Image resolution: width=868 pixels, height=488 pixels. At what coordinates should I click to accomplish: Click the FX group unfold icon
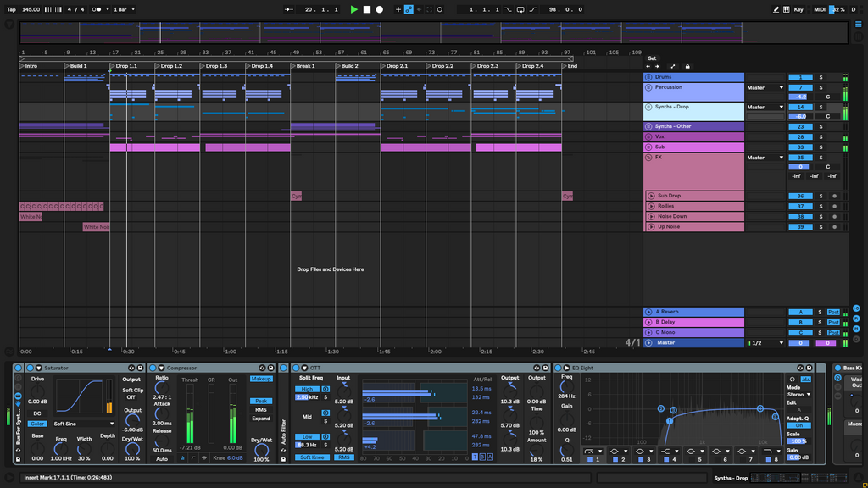tap(648, 158)
